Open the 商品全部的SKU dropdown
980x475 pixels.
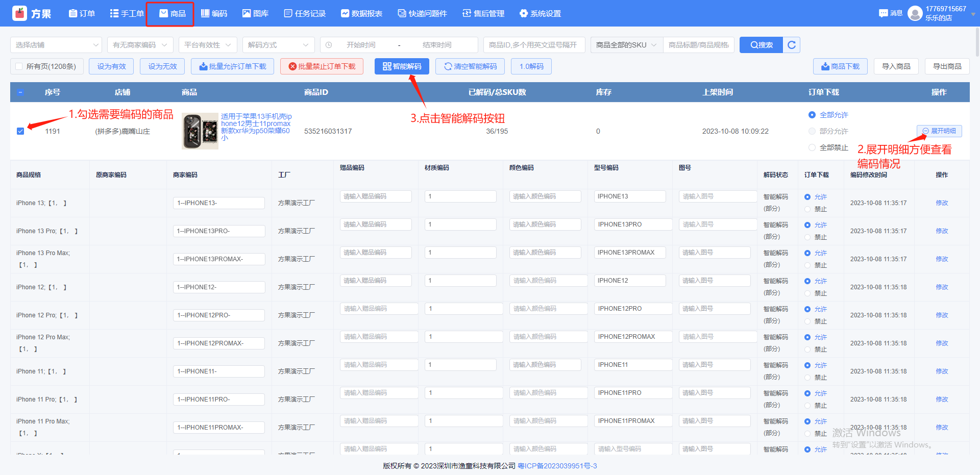pos(627,45)
